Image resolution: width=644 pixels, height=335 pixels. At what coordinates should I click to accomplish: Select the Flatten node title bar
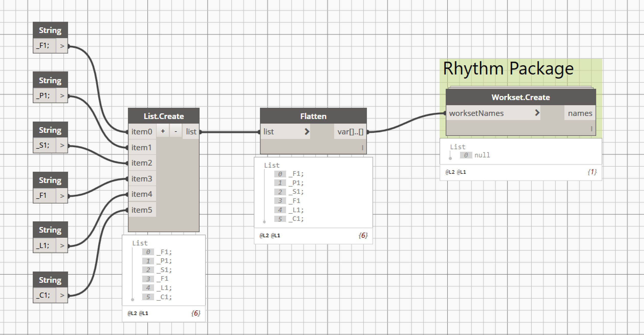pyautogui.click(x=313, y=116)
